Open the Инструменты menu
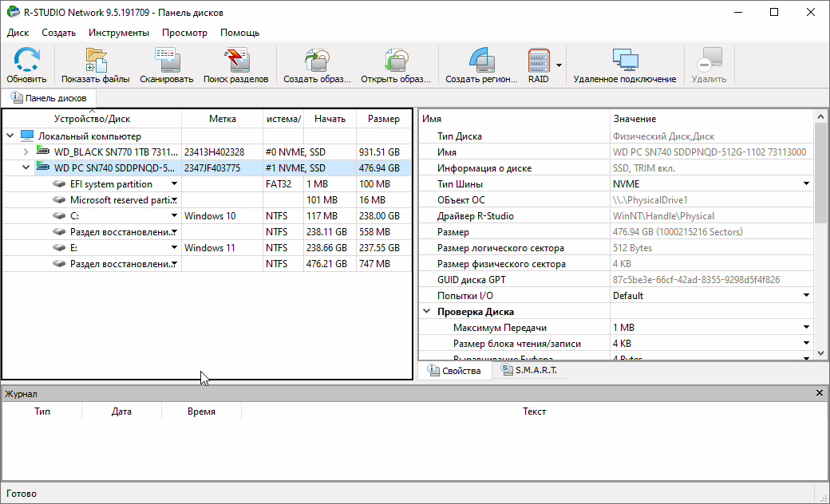Screen dimensions: 830x504 click(x=119, y=33)
